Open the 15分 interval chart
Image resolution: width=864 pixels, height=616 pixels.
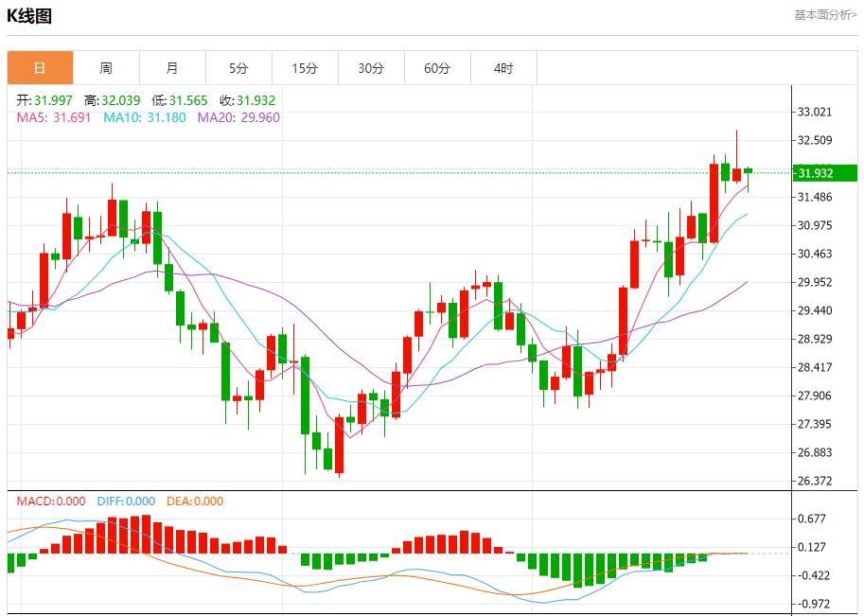point(305,68)
